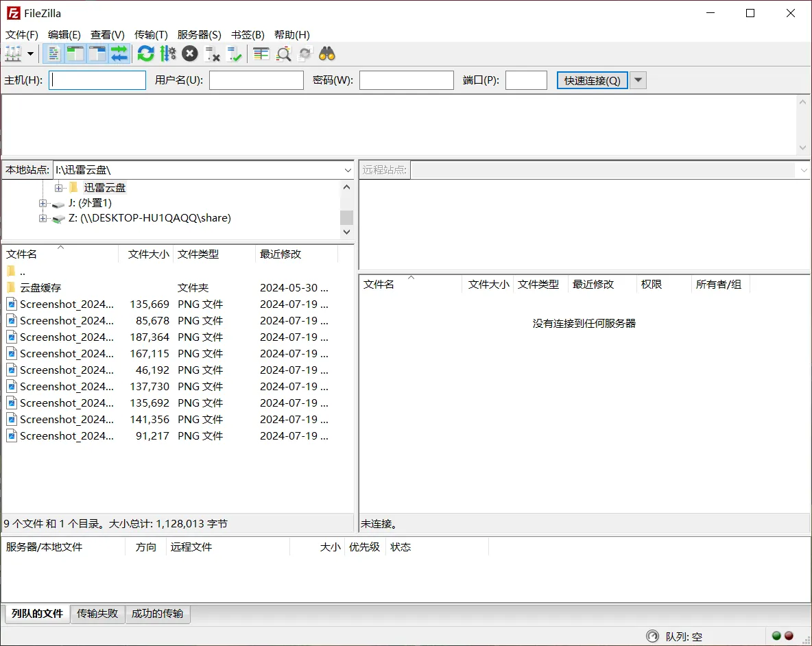This screenshot has width=812, height=646.
Task: Select PNG file icon sized 85,678
Action: [12, 320]
